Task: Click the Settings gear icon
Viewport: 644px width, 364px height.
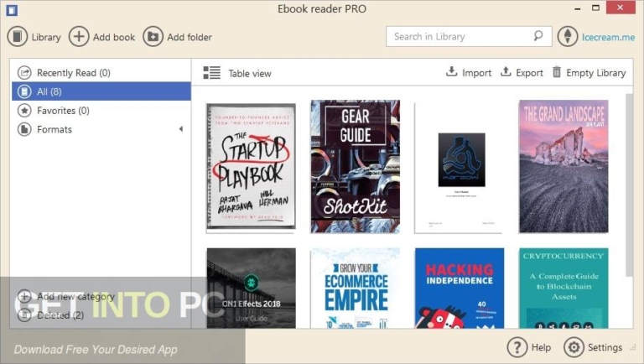Action: [x=574, y=347]
